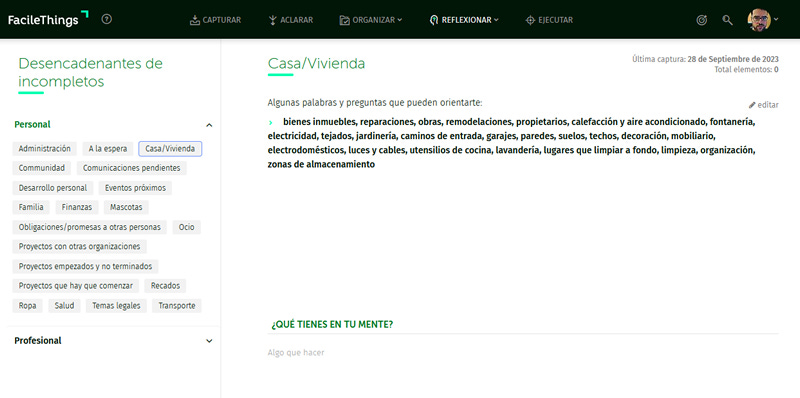The image size is (800, 398).
Task: Click 'Desencadenantes de incompletos' sidebar title
Action: [90, 72]
